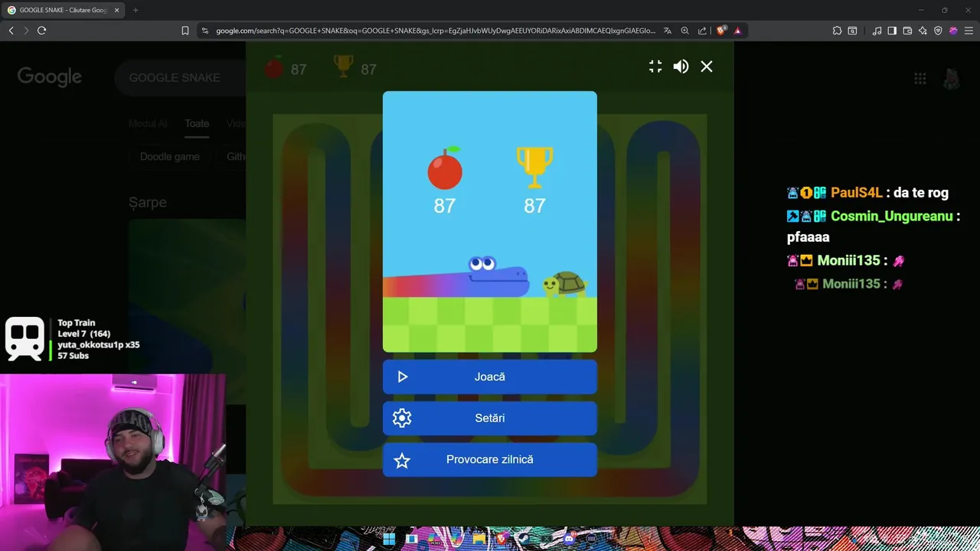Reload the current page
980x551 pixels.
tap(41, 31)
